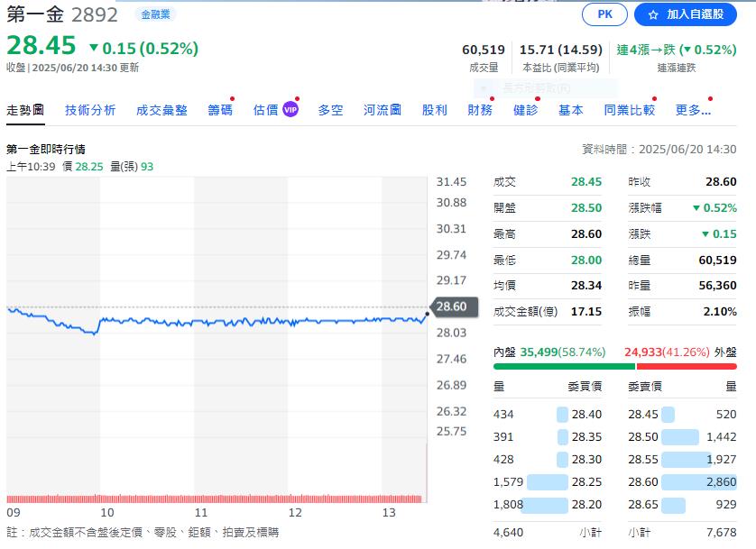Go to the 多空 tab

pyautogui.click(x=330, y=110)
